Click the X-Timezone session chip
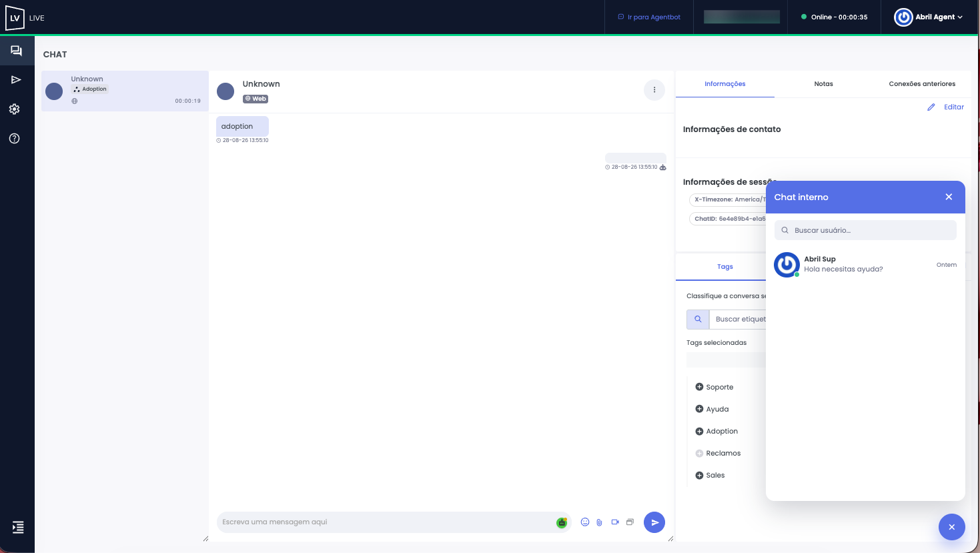980x553 pixels. click(728, 199)
